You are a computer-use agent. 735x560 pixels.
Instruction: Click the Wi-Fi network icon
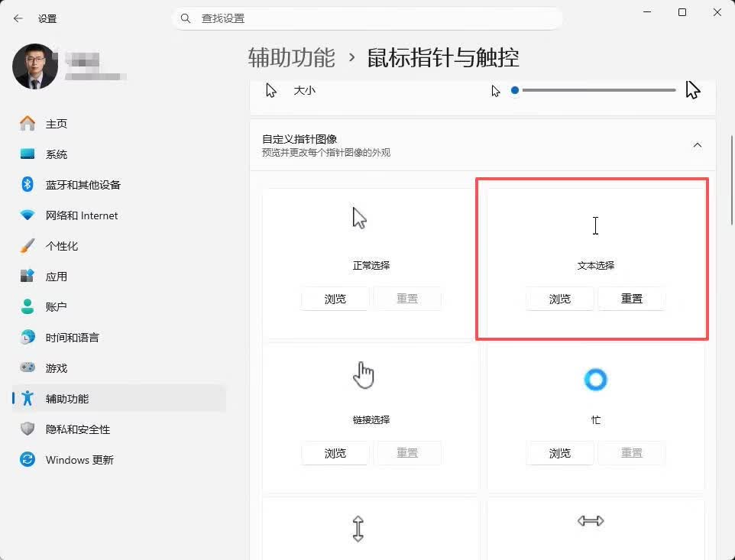click(x=28, y=215)
